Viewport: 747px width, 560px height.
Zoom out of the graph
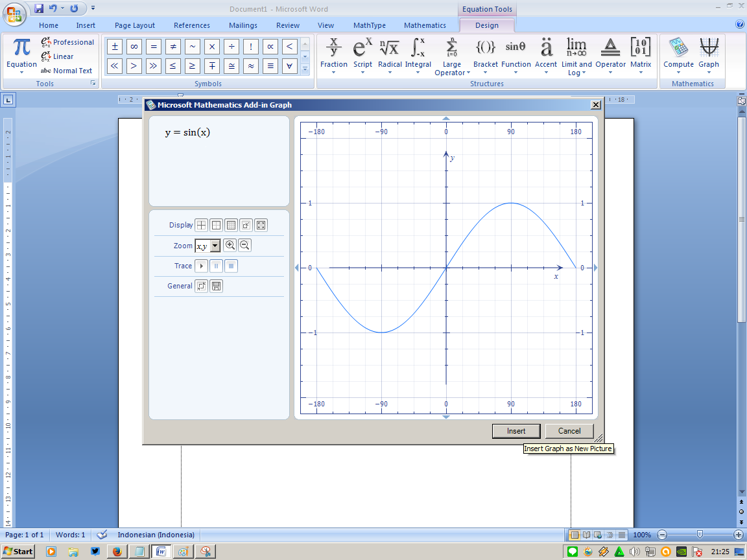point(244,245)
